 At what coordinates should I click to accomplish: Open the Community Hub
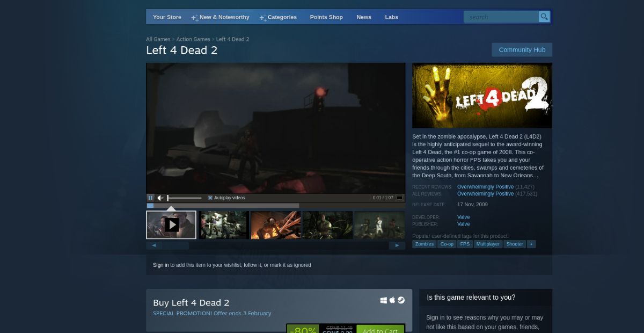pyautogui.click(x=522, y=49)
